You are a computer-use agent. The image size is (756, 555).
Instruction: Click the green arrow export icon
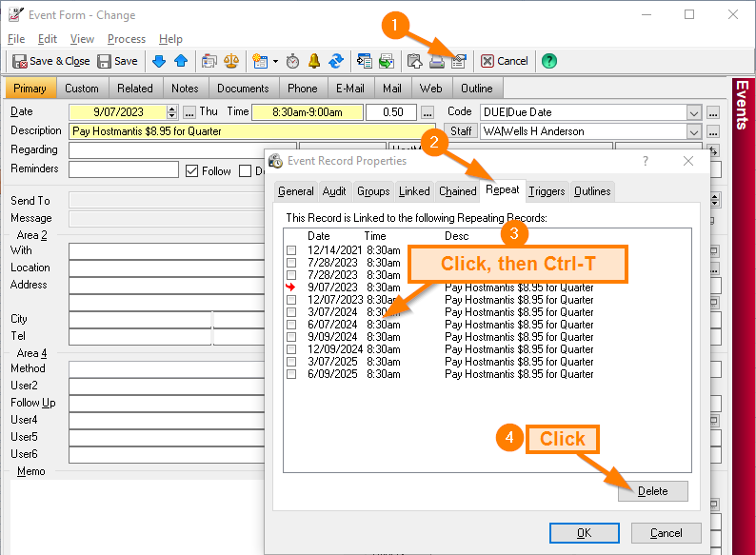[x=387, y=61]
